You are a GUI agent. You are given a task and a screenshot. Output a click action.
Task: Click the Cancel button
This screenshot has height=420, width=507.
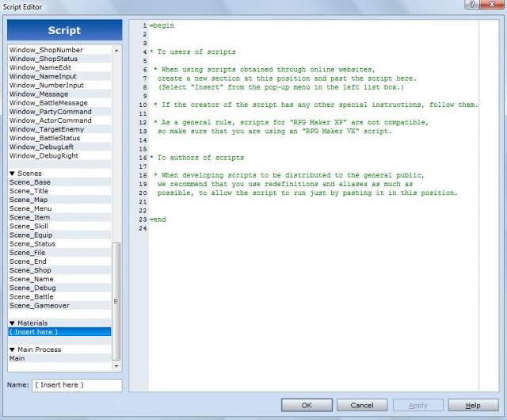[362, 405]
